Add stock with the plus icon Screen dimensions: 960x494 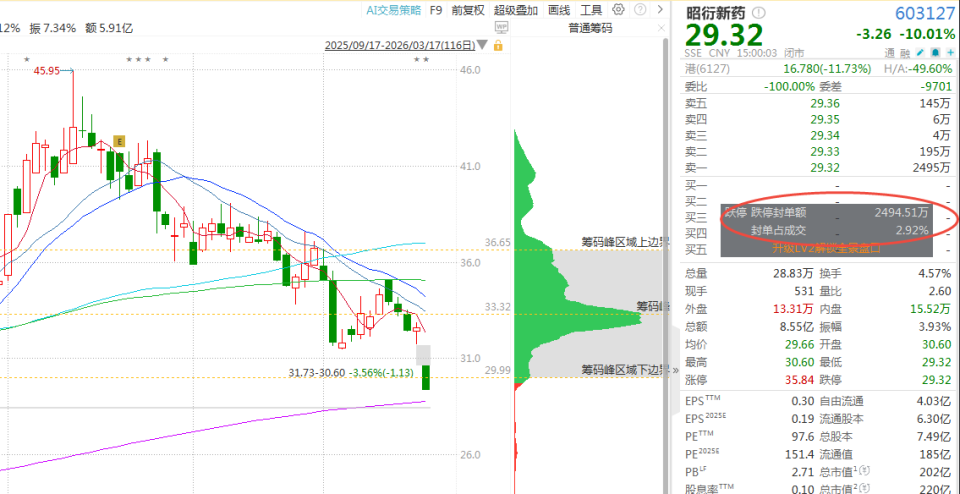[x=948, y=53]
